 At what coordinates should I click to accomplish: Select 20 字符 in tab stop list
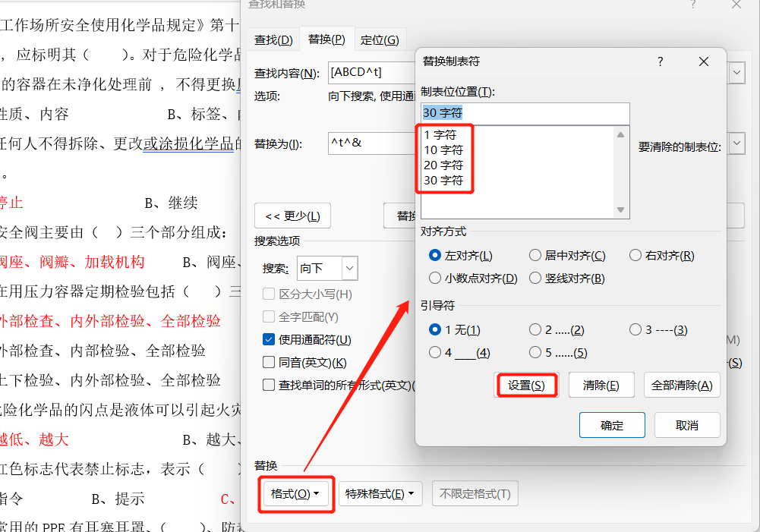tap(443, 165)
